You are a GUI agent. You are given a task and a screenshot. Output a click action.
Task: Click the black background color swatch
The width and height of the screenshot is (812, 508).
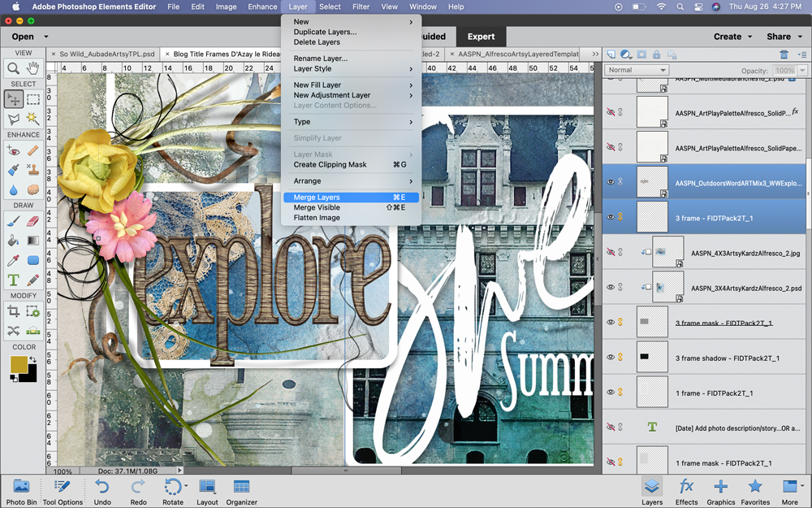(x=30, y=376)
